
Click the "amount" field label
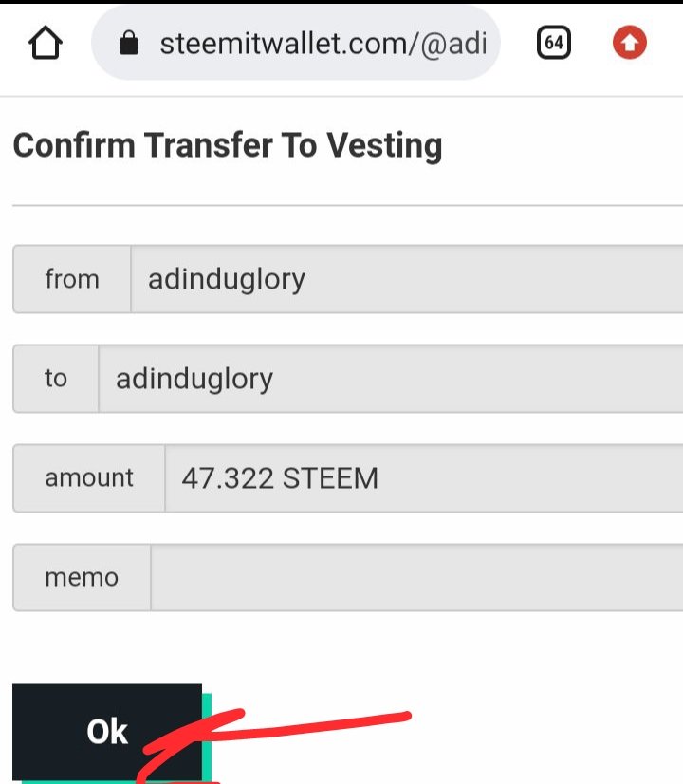tap(89, 478)
